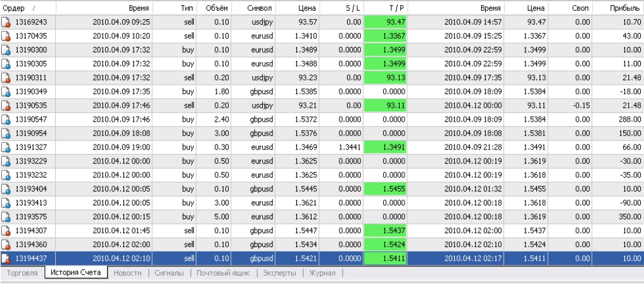
Task: Select the icon of highlighted order 13194437
Action: 6,258
